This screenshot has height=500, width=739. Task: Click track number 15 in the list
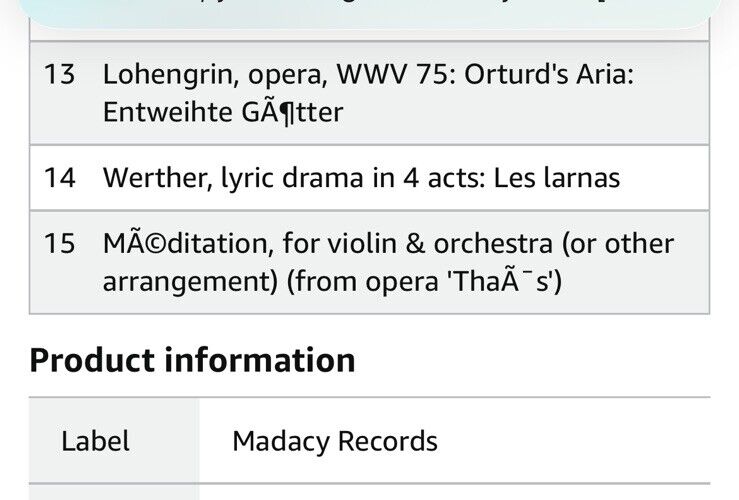pyautogui.click(x=60, y=244)
